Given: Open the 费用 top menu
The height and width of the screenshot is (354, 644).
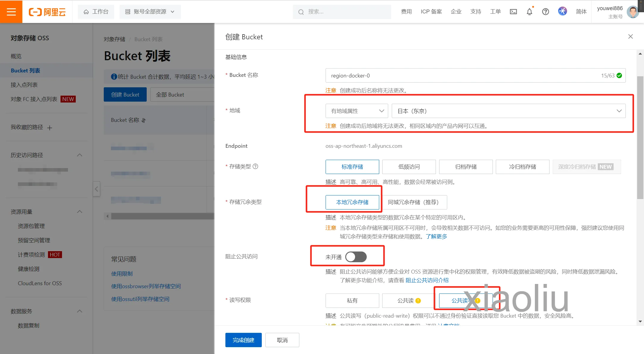Looking at the screenshot, I should pos(406,12).
